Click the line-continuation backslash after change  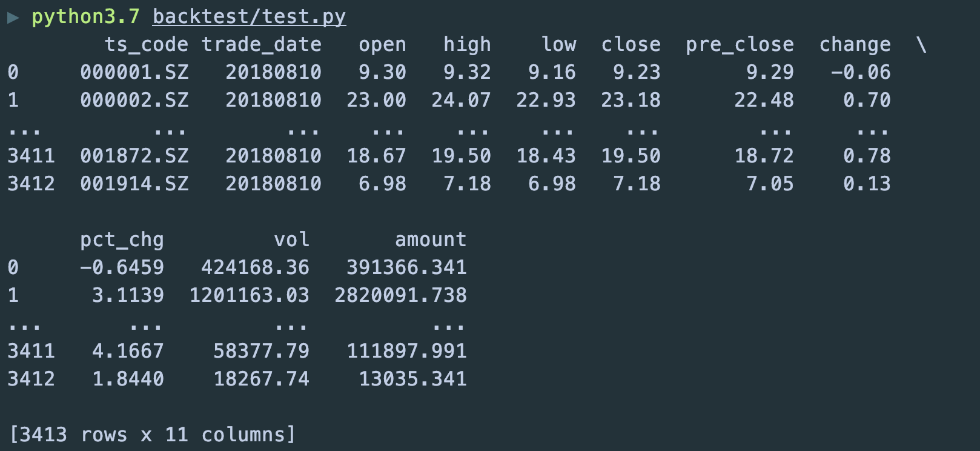click(x=921, y=44)
